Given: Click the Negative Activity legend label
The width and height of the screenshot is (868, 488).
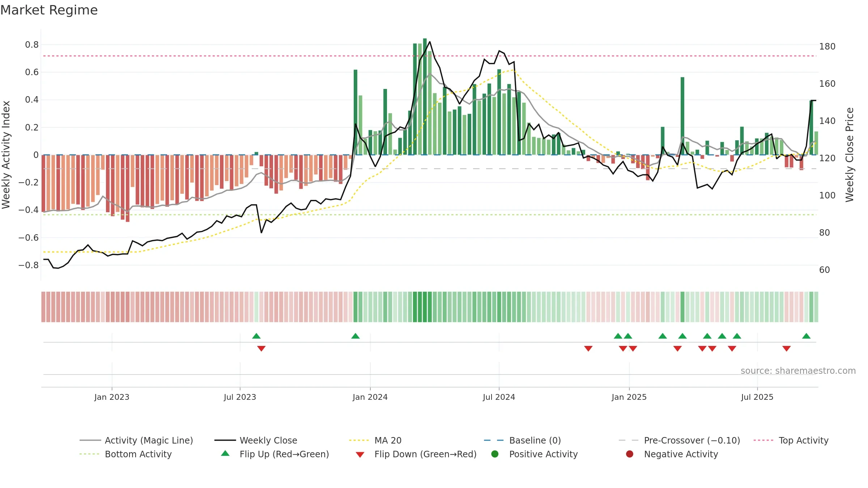Looking at the screenshot, I should pyautogui.click(x=681, y=454).
